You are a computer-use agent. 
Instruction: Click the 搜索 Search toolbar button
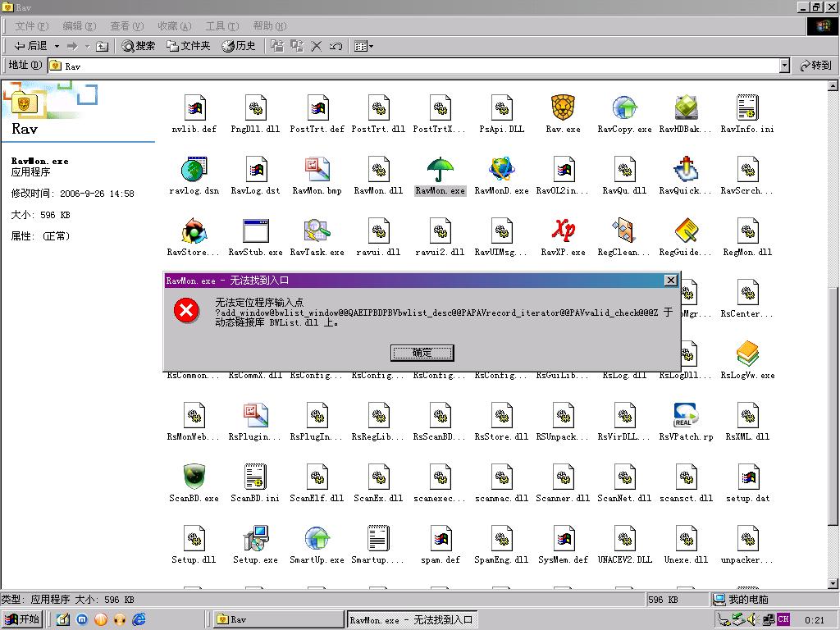point(138,46)
